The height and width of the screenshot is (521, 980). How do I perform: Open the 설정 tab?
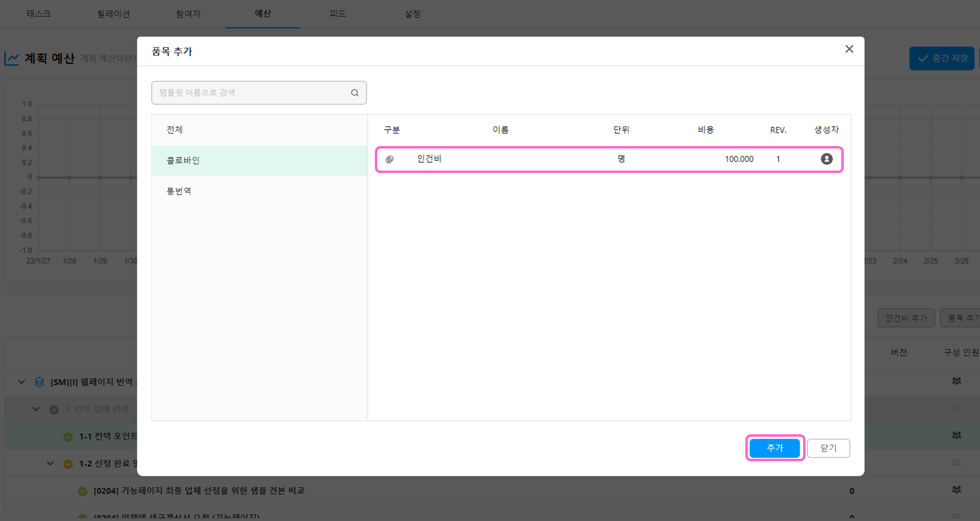tap(412, 14)
